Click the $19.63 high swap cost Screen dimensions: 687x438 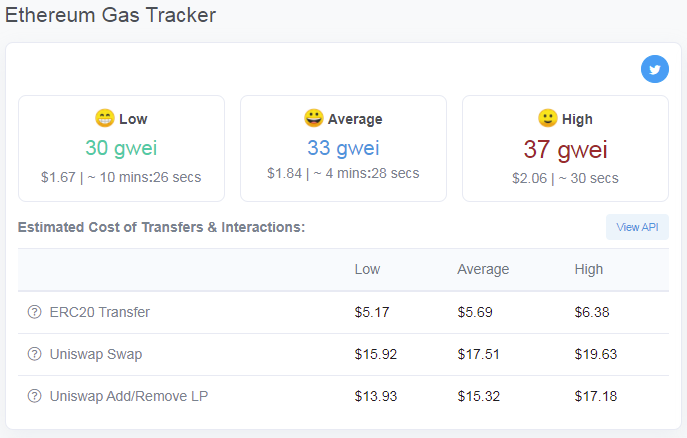pyautogui.click(x=595, y=354)
